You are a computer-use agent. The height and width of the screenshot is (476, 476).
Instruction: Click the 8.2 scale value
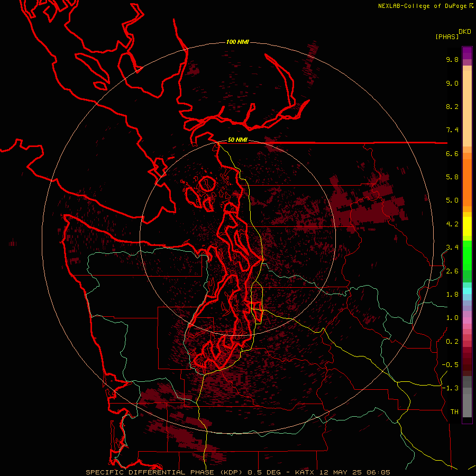[x=452, y=106]
